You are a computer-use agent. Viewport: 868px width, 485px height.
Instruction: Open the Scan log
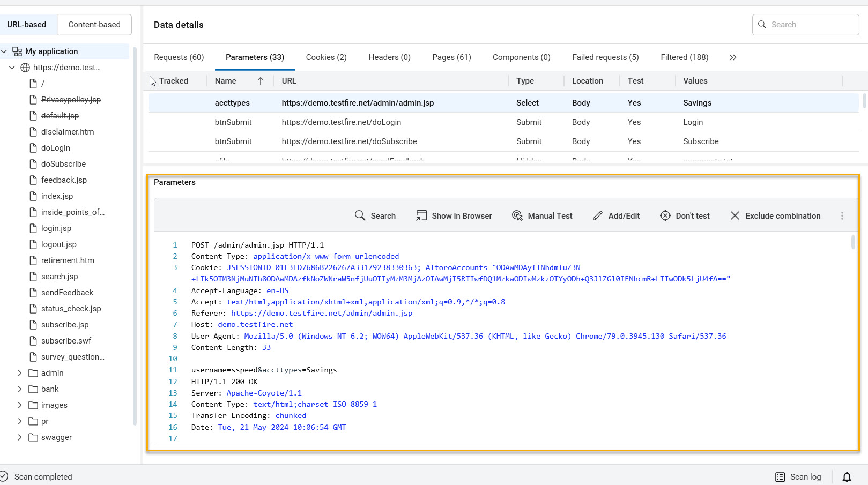(x=798, y=477)
